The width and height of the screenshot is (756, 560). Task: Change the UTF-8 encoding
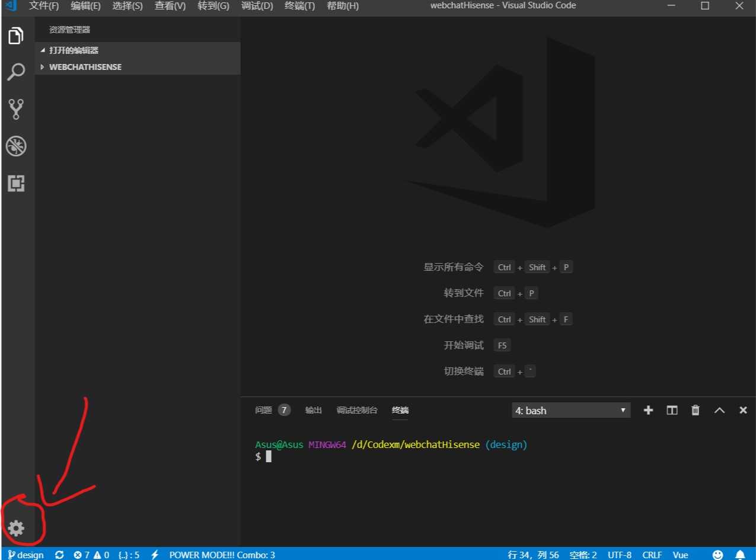click(x=620, y=555)
